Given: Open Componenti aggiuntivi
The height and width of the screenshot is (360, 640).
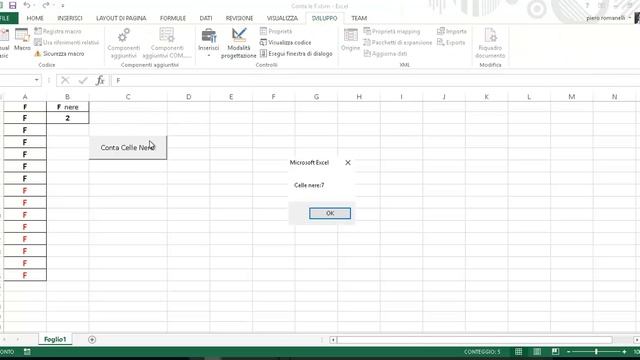Looking at the screenshot, I should [124, 43].
